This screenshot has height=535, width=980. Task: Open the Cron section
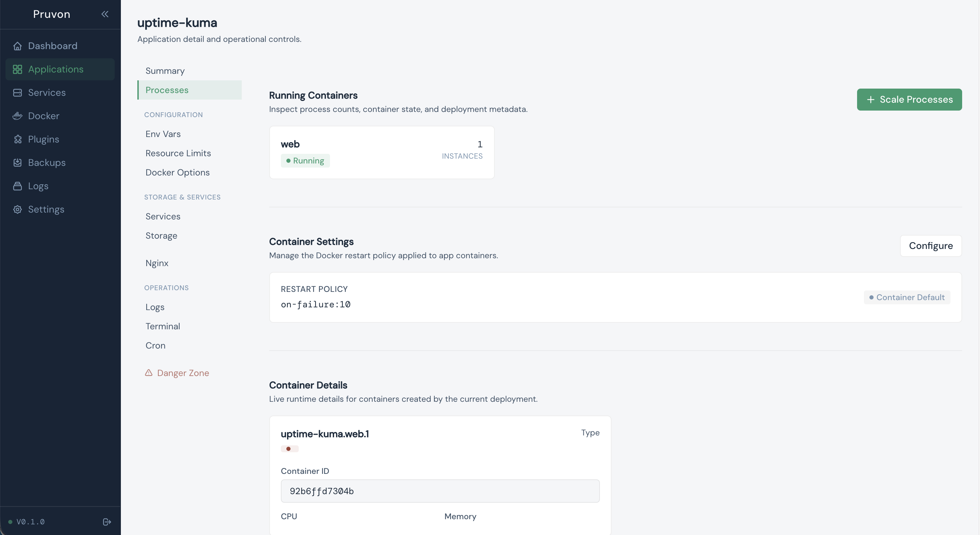click(190, 345)
